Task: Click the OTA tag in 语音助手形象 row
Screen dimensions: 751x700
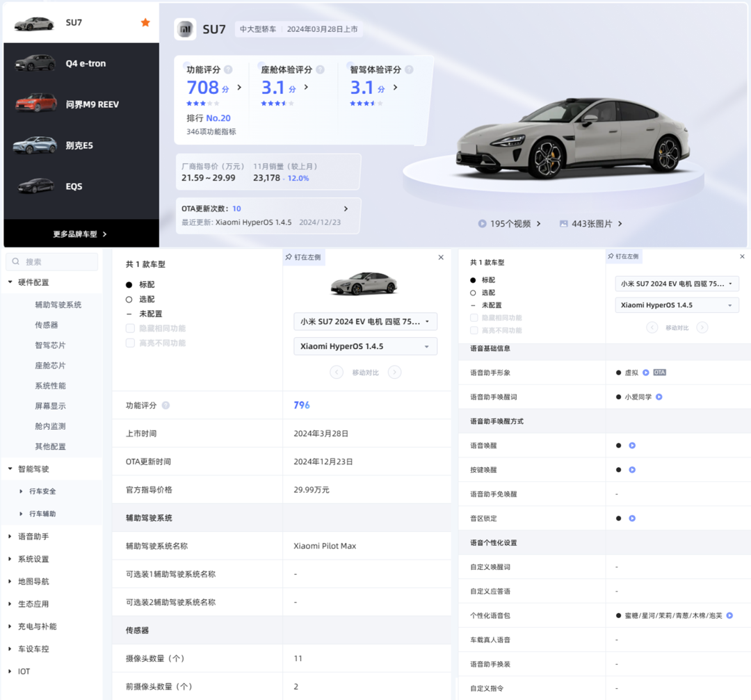Action: click(x=659, y=373)
